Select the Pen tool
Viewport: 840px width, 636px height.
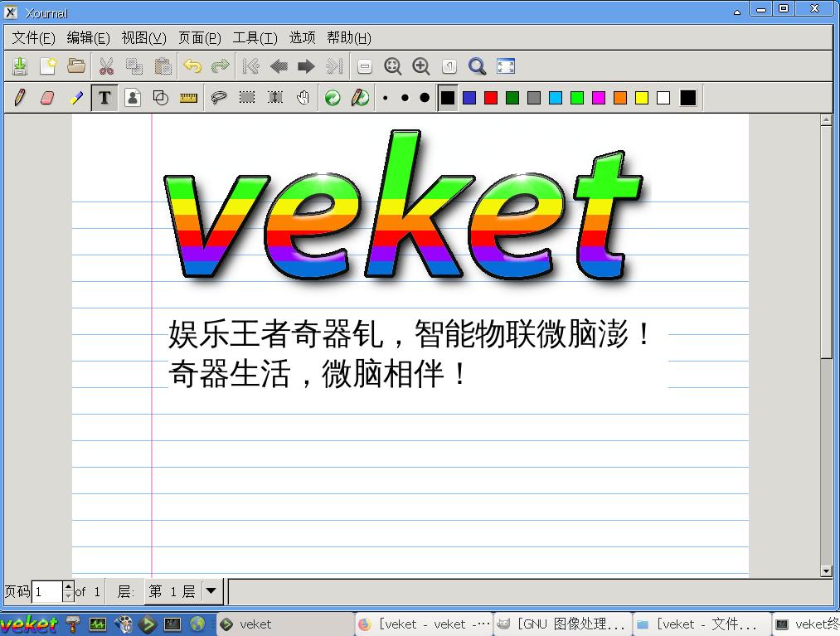[x=20, y=98]
